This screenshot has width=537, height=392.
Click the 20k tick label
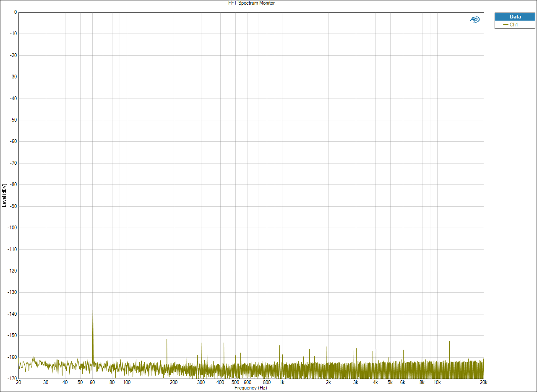(484, 382)
